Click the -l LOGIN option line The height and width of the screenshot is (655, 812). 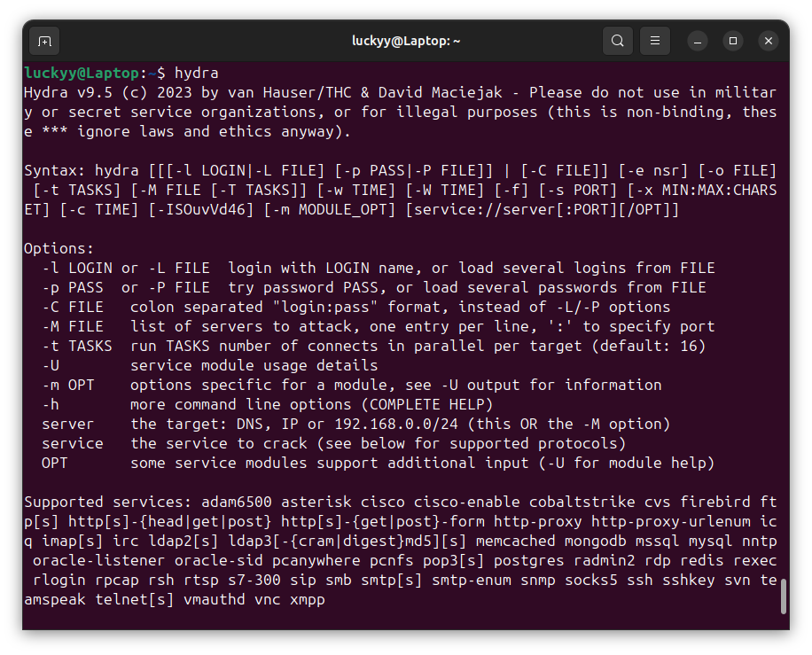[76, 268]
